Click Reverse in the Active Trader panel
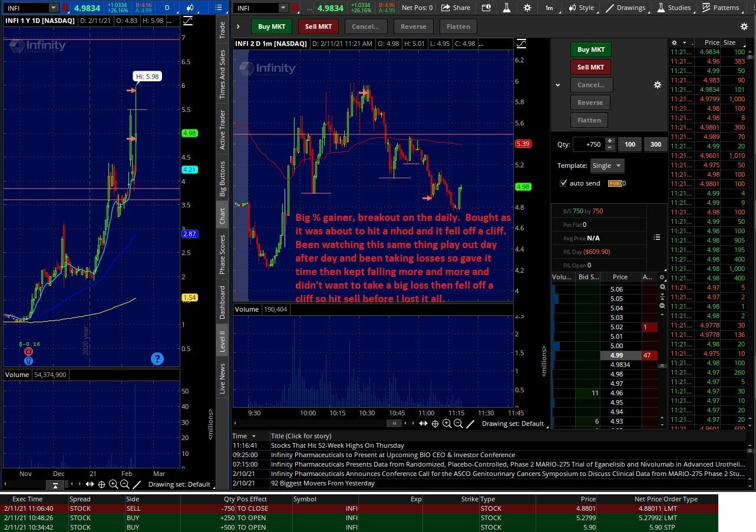756x532 pixels. point(590,103)
